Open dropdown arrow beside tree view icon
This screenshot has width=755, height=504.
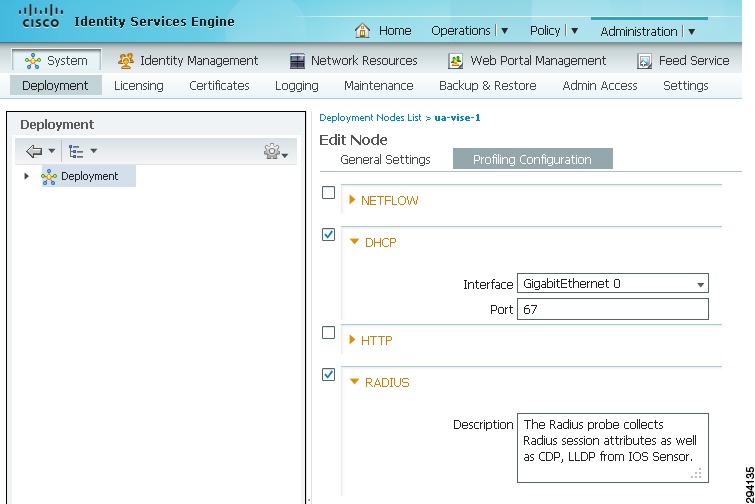pyautogui.click(x=94, y=151)
